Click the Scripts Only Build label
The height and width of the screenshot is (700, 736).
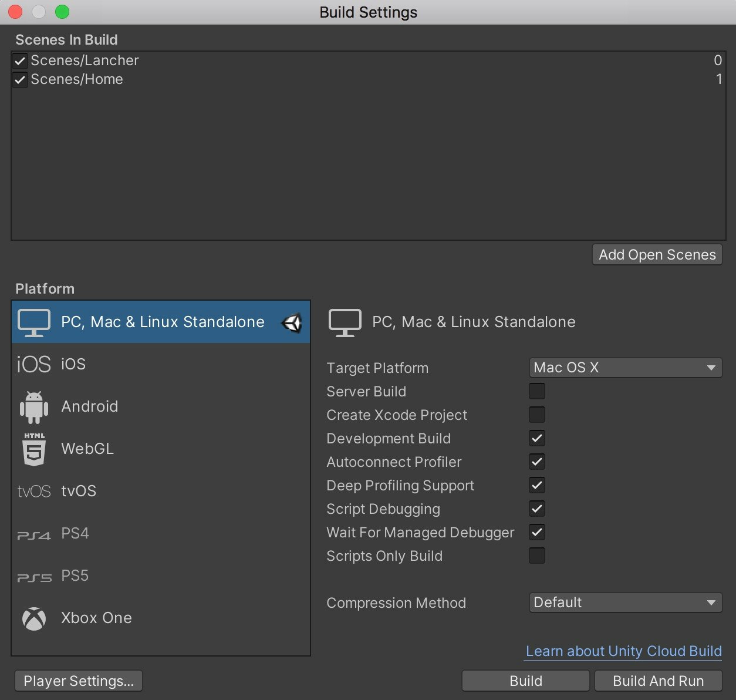pos(384,556)
